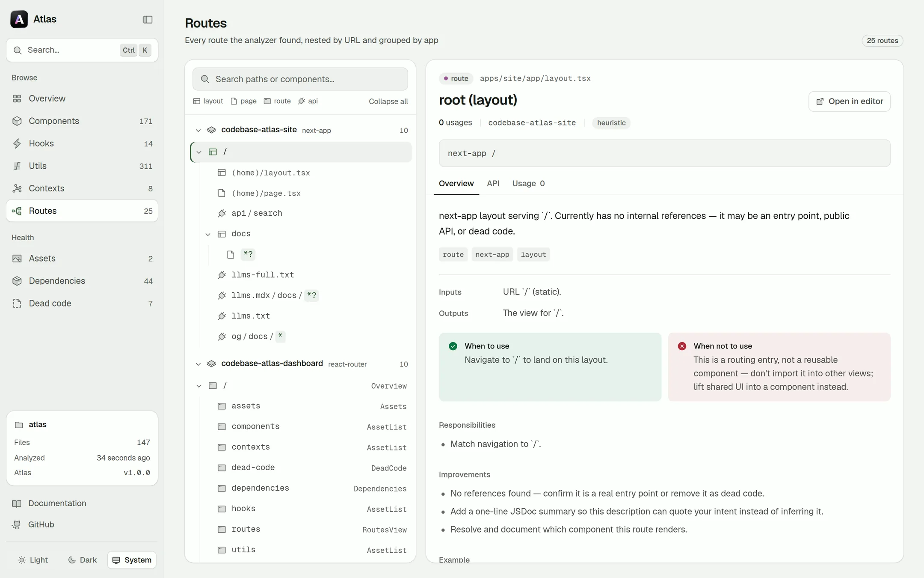This screenshot has height=578, width=924.
Task: Open Components via its cube icon
Action: pyautogui.click(x=17, y=121)
